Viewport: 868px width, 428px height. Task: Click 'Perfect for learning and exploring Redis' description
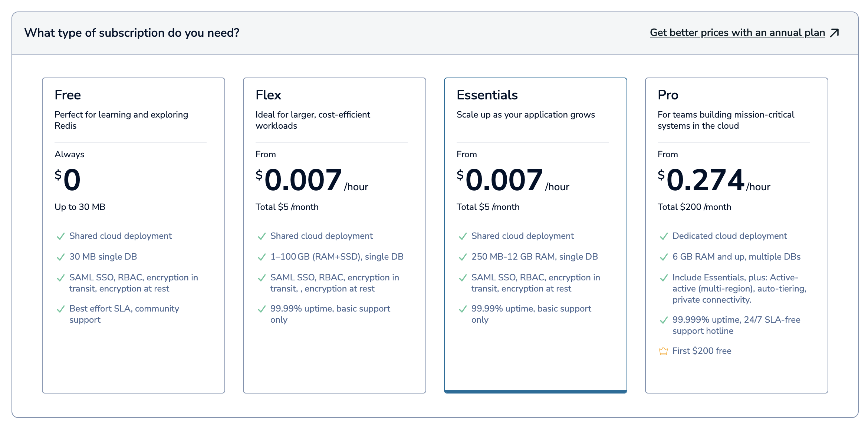(121, 120)
